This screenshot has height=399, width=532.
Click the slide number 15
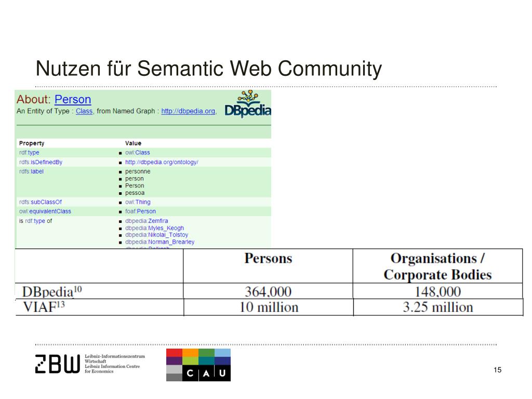click(x=497, y=370)
